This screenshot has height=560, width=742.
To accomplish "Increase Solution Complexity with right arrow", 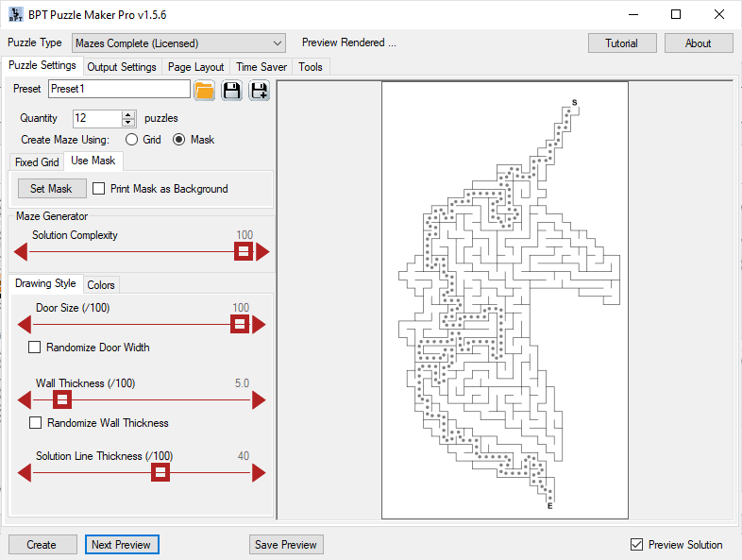I will (x=262, y=252).
